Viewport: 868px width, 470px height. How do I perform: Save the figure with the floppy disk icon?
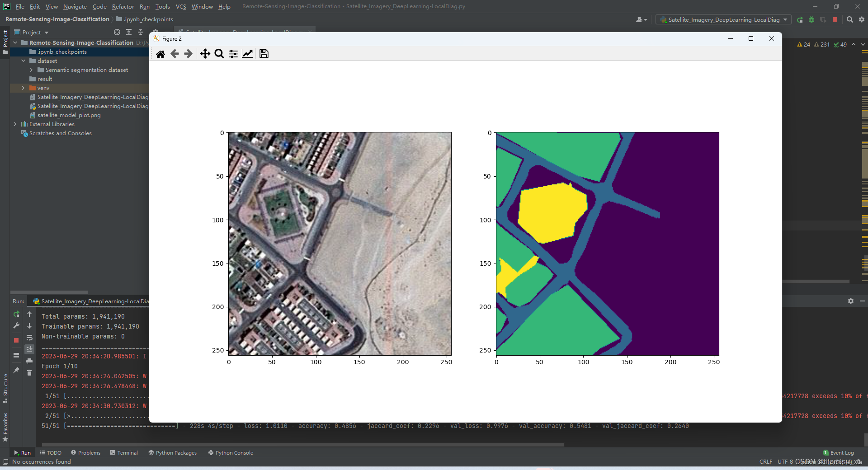coord(264,54)
